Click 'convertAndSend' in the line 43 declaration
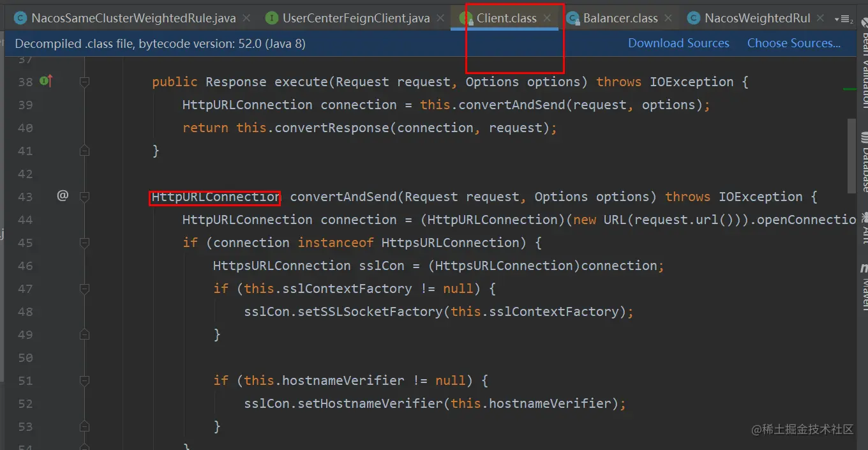 (343, 197)
